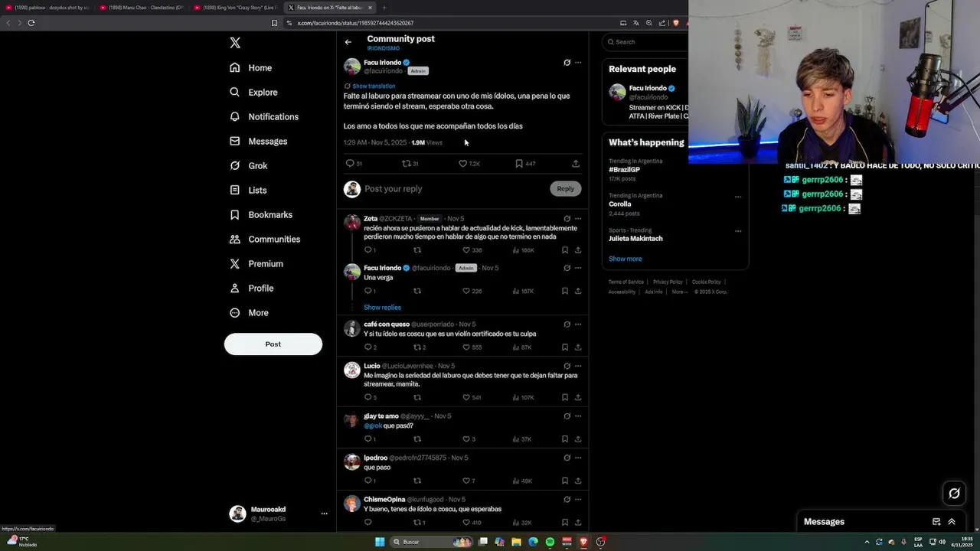Open Lists in the sidebar

(x=248, y=190)
